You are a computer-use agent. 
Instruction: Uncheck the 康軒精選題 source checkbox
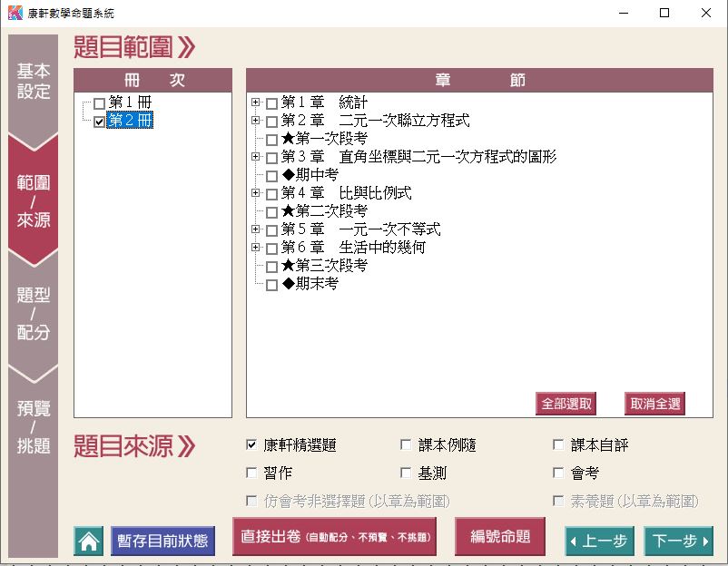(x=251, y=445)
